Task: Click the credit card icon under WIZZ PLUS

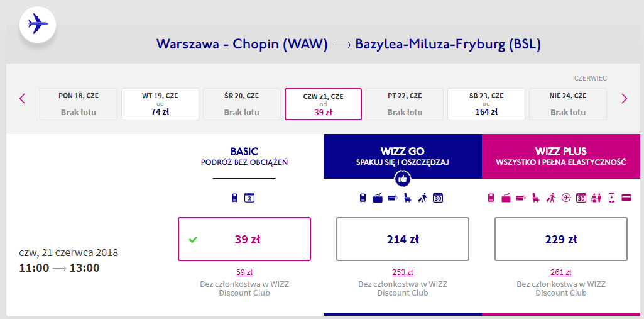Action: [626, 198]
